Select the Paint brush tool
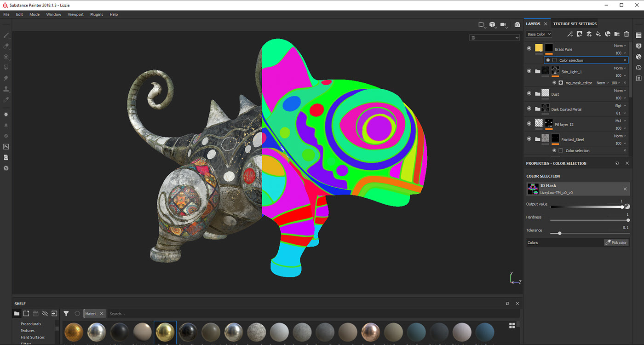Viewport: 644px width, 345px height. (x=6, y=35)
